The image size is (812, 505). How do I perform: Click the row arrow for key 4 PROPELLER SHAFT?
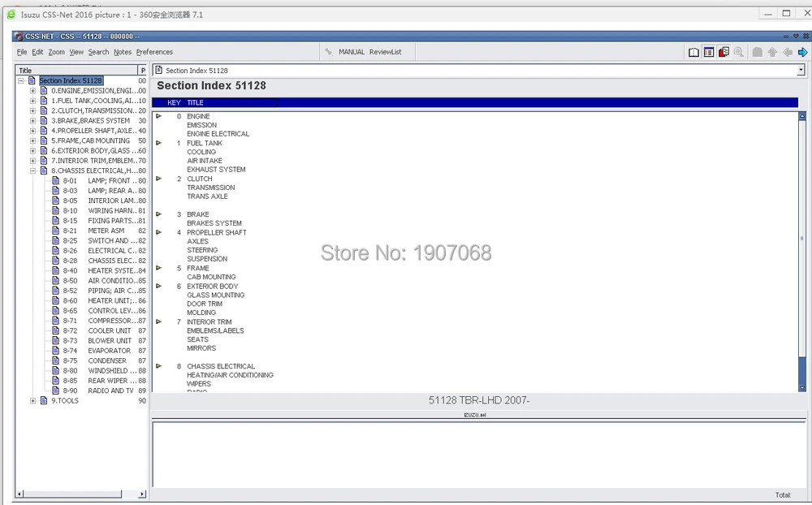tap(158, 232)
